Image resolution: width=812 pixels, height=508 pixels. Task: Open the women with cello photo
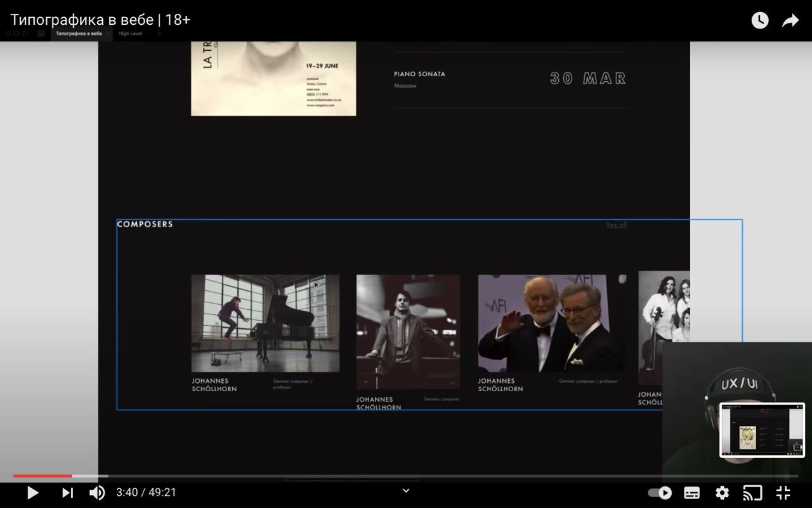(x=664, y=328)
